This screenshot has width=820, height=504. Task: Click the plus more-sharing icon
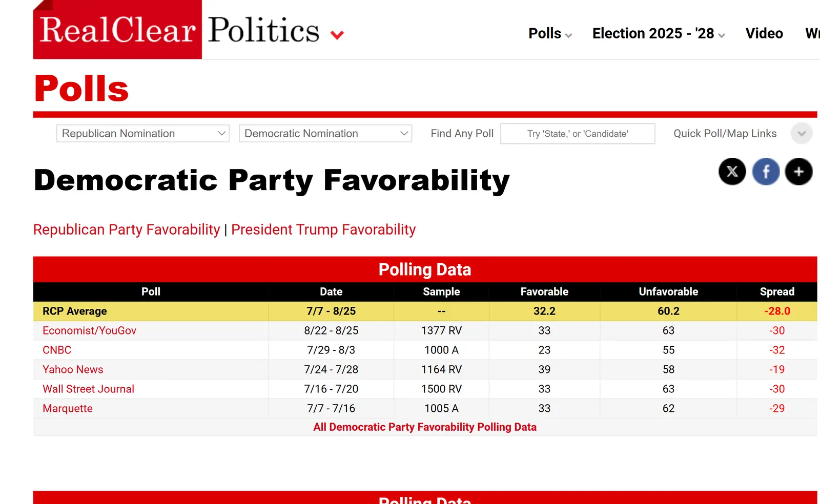[x=798, y=172]
